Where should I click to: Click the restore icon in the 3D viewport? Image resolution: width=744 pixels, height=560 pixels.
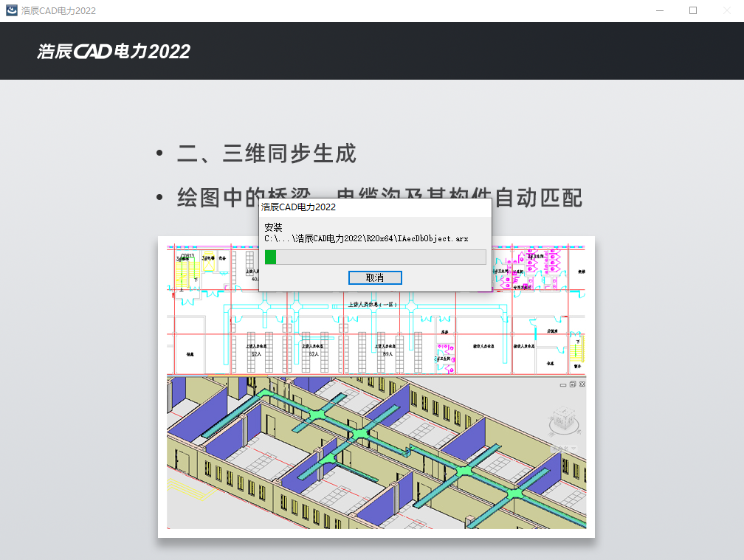[x=573, y=384]
